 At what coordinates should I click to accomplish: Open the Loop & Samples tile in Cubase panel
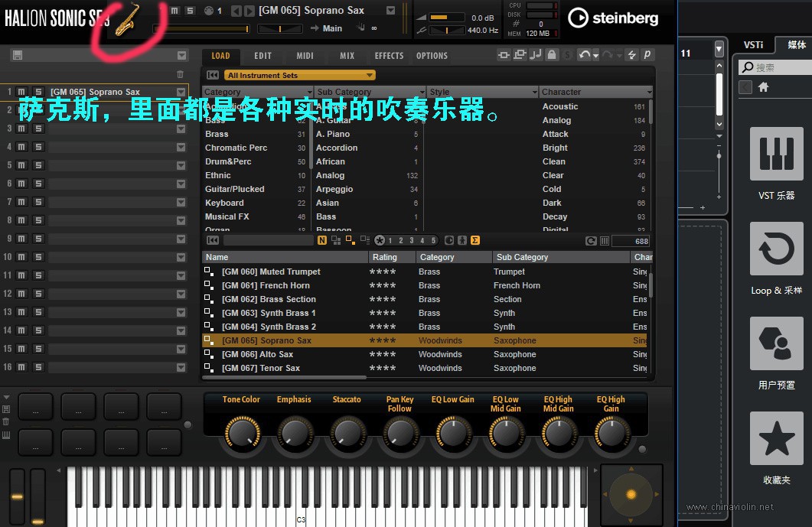coord(777,249)
